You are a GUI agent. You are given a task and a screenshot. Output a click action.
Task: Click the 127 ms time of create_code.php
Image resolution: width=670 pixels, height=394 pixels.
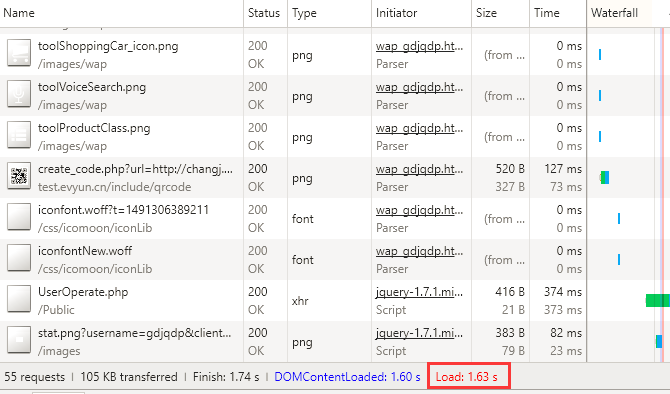(x=563, y=169)
